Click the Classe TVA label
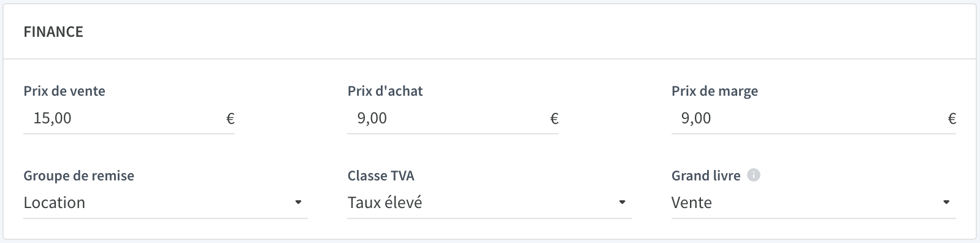The width and height of the screenshot is (980, 243). click(381, 175)
